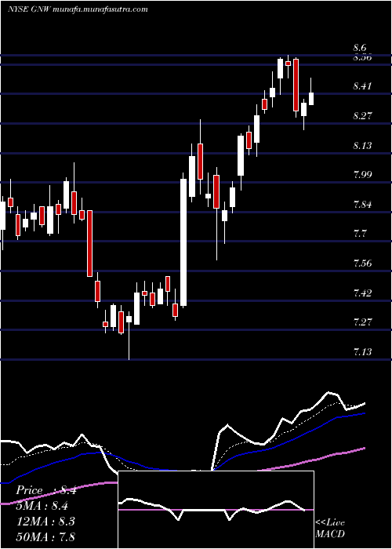Click the 12MA : 8.3 readout

click(x=45, y=522)
